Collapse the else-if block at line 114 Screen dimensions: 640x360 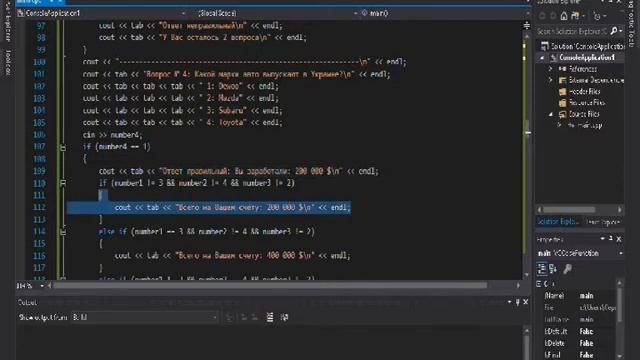click(63, 232)
